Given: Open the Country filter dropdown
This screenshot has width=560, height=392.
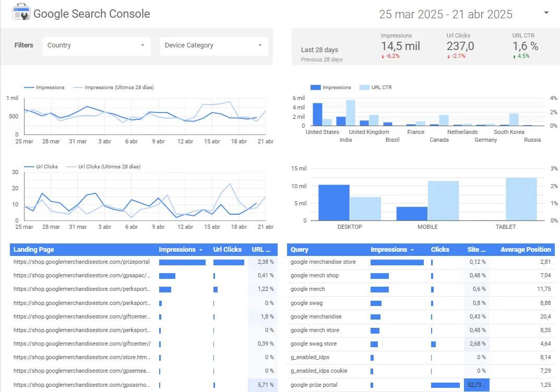Looking at the screenshot, I should (x=97, y=46).
